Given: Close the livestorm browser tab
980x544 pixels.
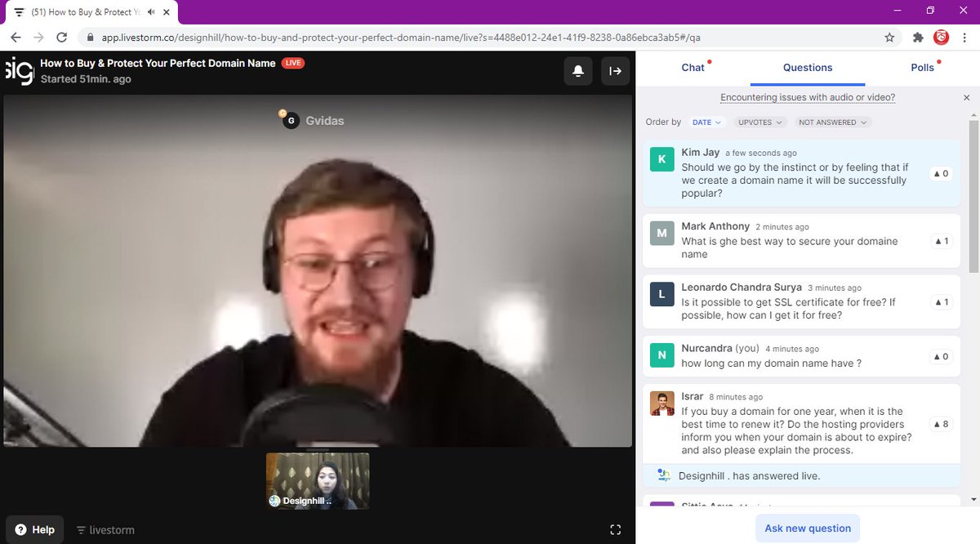Looking at the screenshot, I should coord(166,12).
